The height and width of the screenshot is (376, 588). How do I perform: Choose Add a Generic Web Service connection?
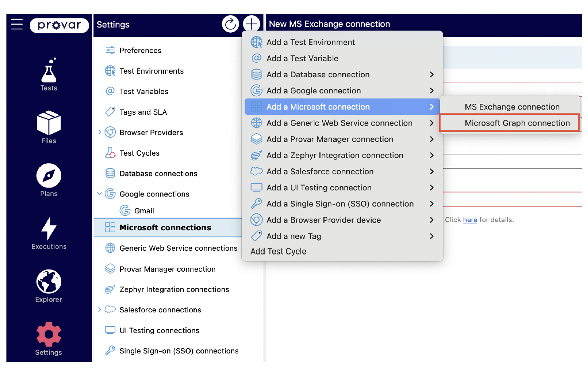[x=343, y=123]
